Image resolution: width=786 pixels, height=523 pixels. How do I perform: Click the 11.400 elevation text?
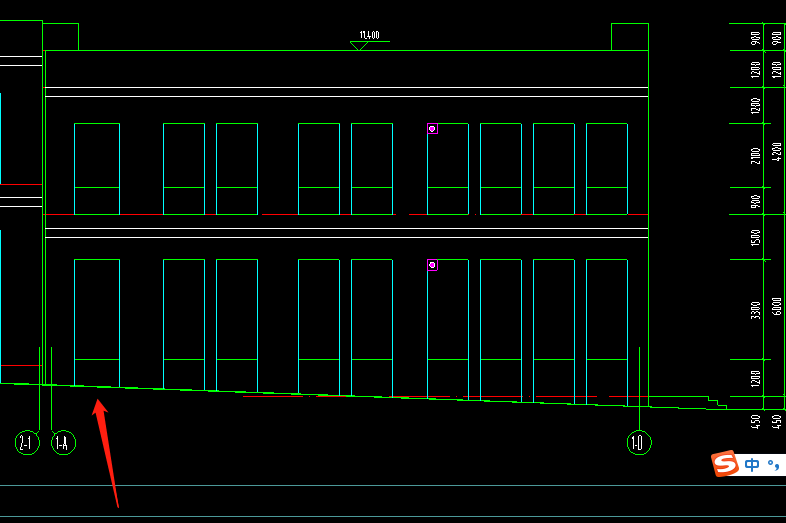point(369,35)
